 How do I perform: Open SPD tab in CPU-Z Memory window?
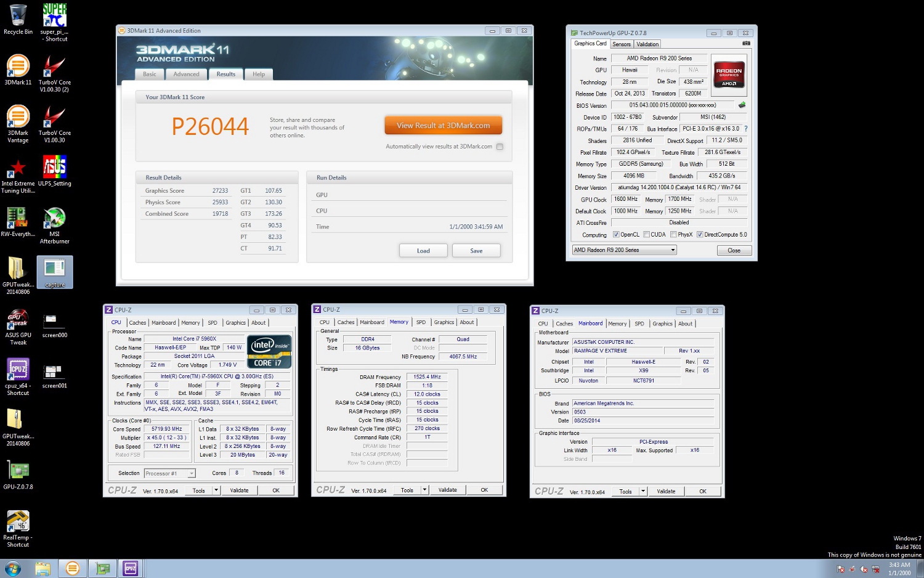click(x=421, y=322)
